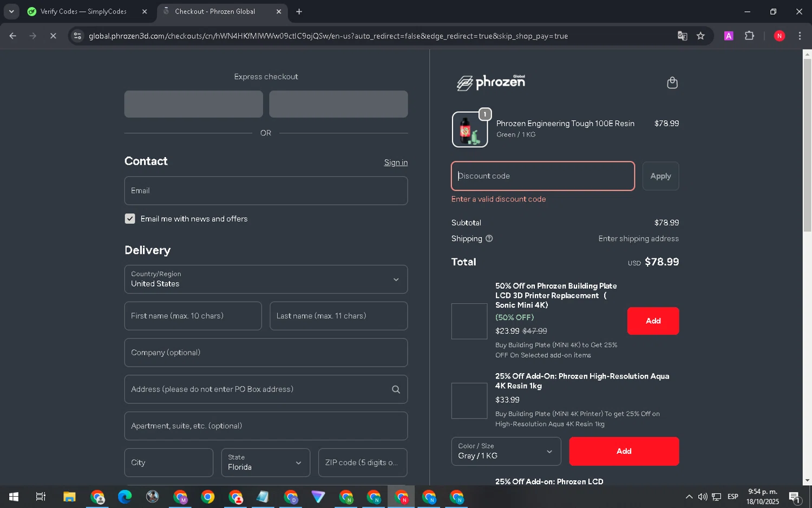Bookmark this page with the star icon
Viewport: 812px width, 508px height.
point(700,36)
